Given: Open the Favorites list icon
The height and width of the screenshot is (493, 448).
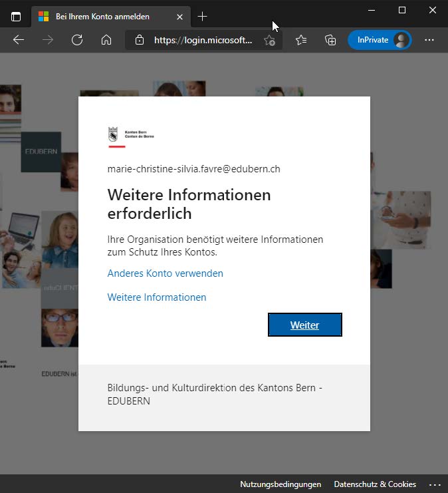Looking at the screenshot, I should [x=301, y=40].
